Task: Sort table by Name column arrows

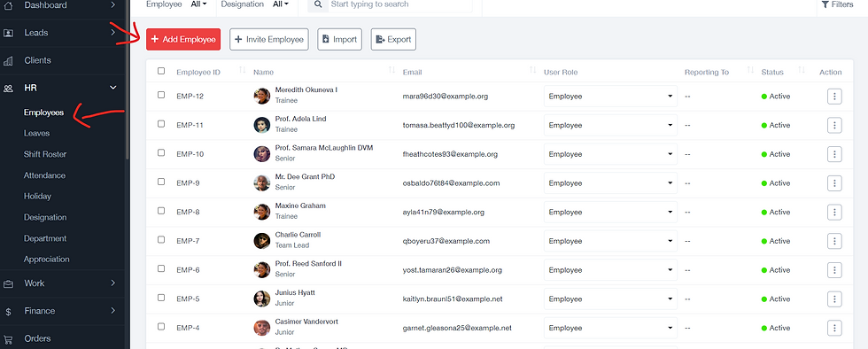Action: 391,70
